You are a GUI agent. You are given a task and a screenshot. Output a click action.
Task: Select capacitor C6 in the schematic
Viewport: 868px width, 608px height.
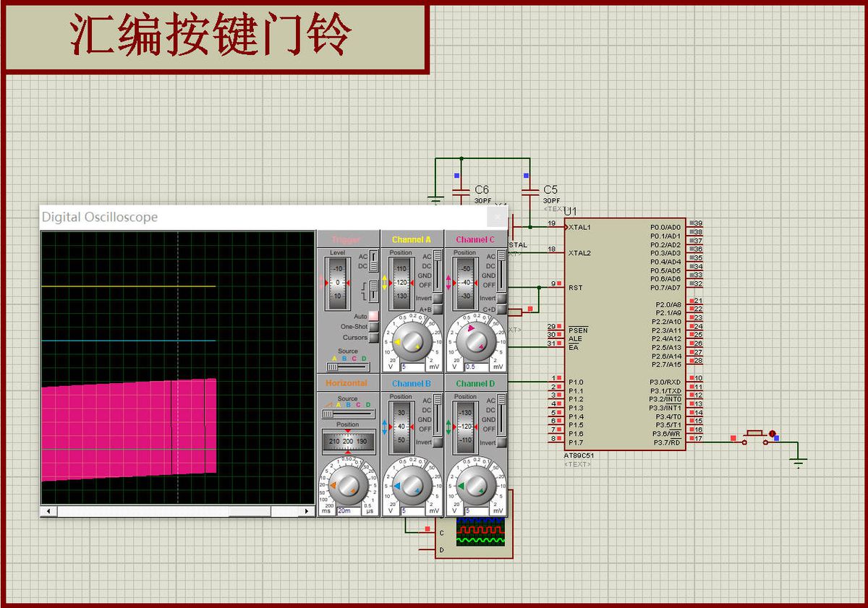pyautogui.click(x=461, y=192)
